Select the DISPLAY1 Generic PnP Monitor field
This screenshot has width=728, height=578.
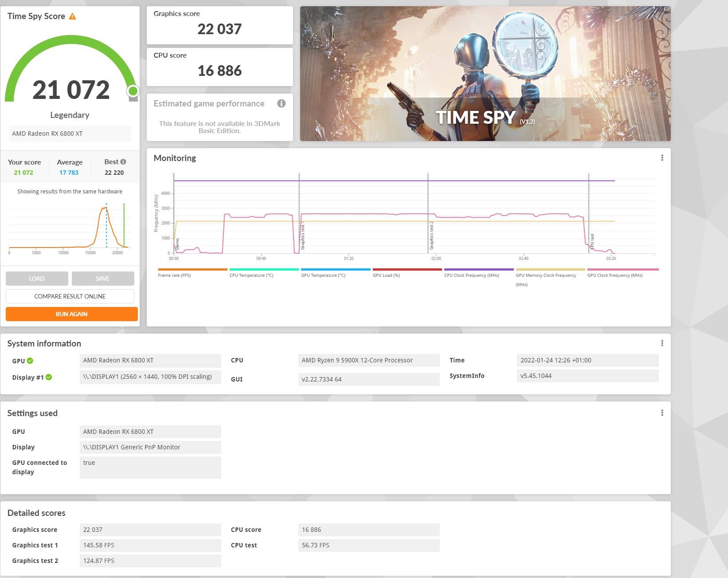coord(150,447)
